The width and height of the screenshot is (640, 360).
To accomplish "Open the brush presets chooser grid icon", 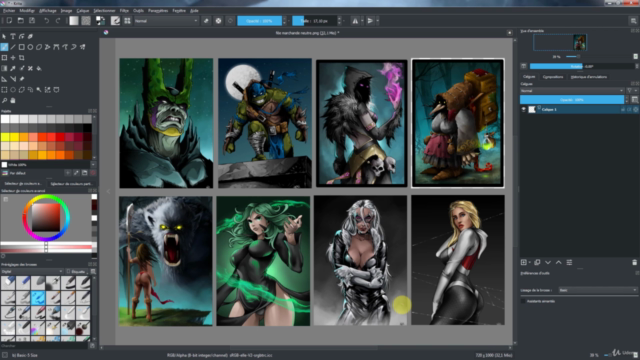I will pos(127,21).
